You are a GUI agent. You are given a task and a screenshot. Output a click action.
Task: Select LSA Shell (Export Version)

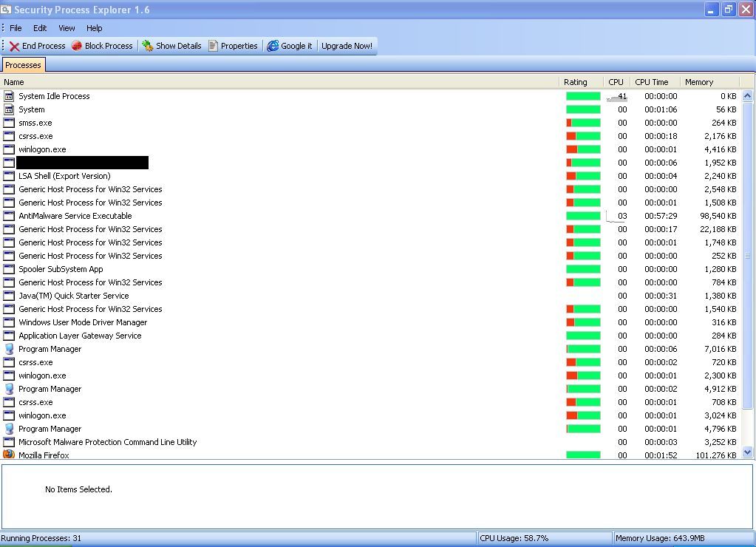(x=370, y=176)
